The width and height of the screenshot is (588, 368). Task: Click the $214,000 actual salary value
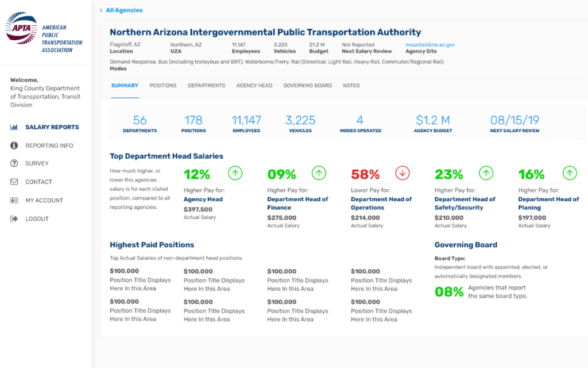[x=365, y=218]
